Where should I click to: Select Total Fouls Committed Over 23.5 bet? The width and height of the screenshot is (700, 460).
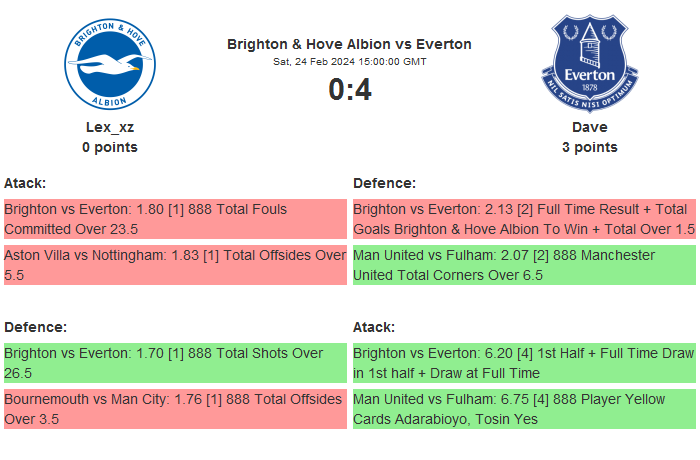[x=174, y=219]
